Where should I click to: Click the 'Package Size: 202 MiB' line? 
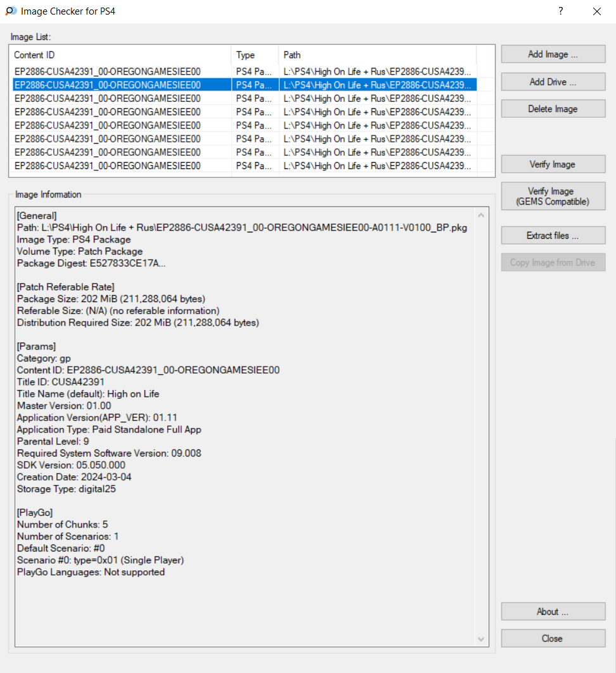(111, 299)
